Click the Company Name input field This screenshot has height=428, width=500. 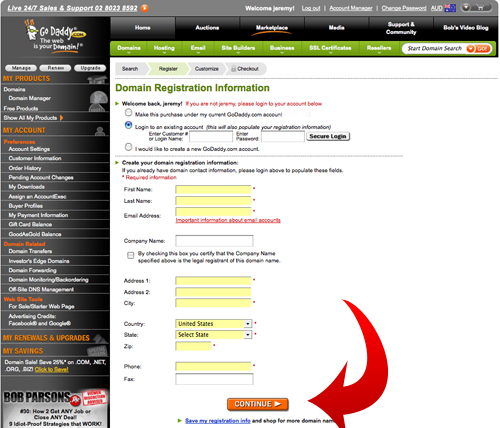tap(214, 241)
